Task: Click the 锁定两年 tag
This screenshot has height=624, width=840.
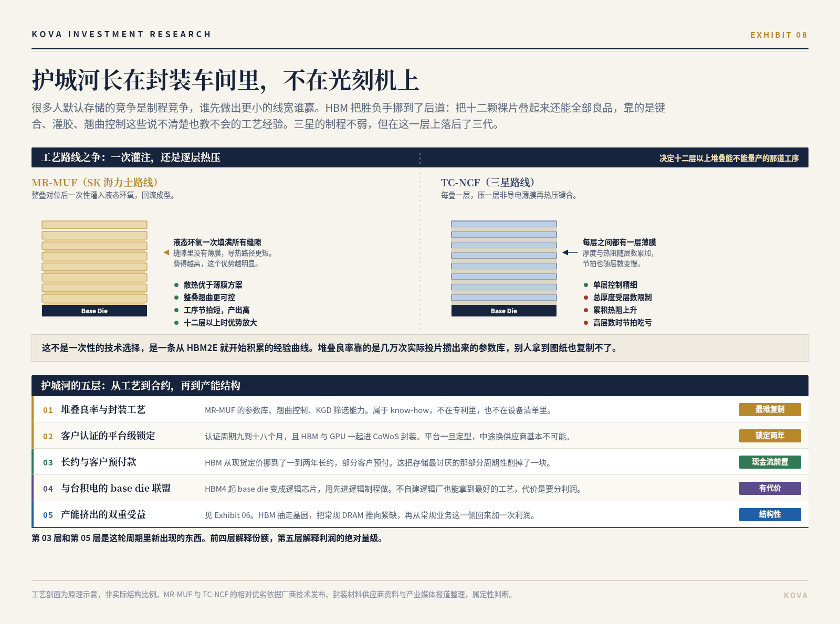Action: pos(770,436)
